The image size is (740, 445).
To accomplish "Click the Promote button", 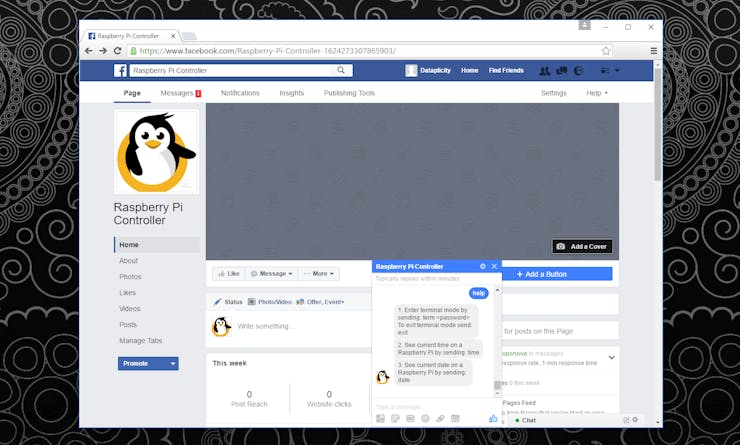I will [x=143, y=363].
